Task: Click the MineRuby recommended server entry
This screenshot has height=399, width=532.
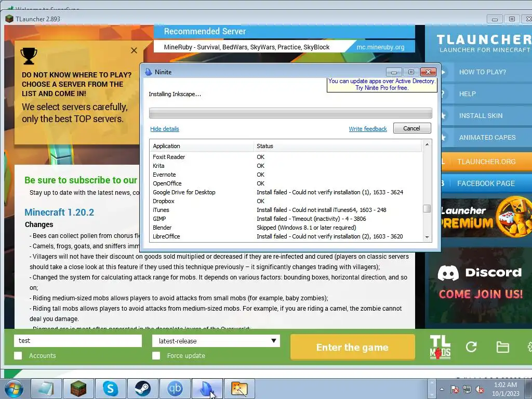Action: point(247,47)
